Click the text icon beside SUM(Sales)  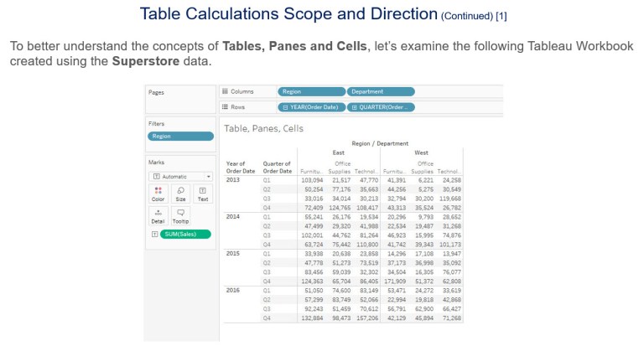pyautogui.click(x=155, y=234)
